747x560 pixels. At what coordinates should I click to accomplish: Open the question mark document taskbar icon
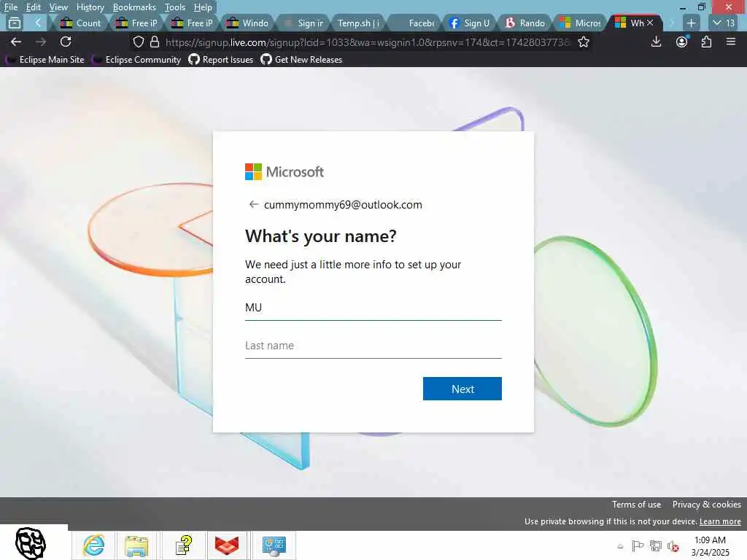[183, 545]
